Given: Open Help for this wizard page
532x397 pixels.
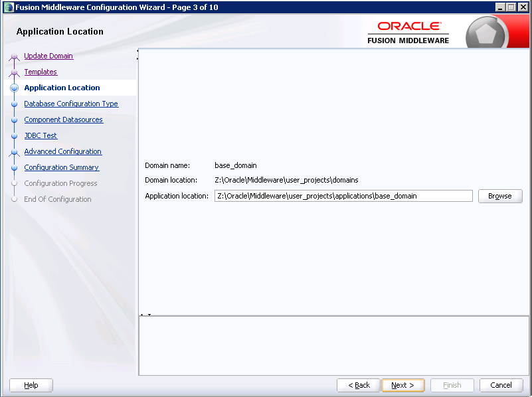Looking at the screenshot, I should click(x=31, y=385).
